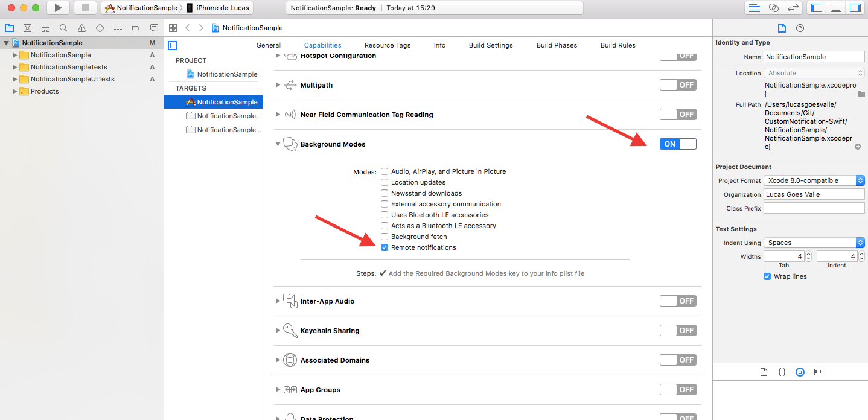Viewport: 868px width, 420px height.
Task: Switch to Version editor
Action: [x=793, y=8]
